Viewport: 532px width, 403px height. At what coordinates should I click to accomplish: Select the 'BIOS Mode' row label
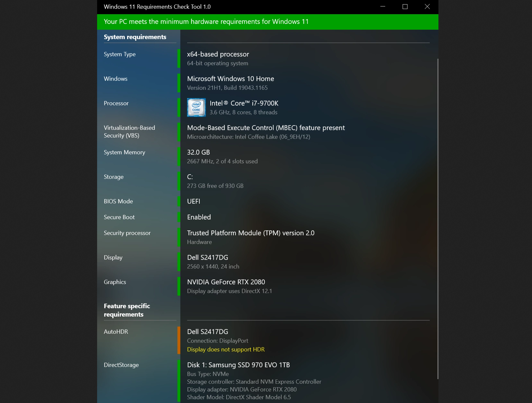pyautogui.click(x=118, y=201)
